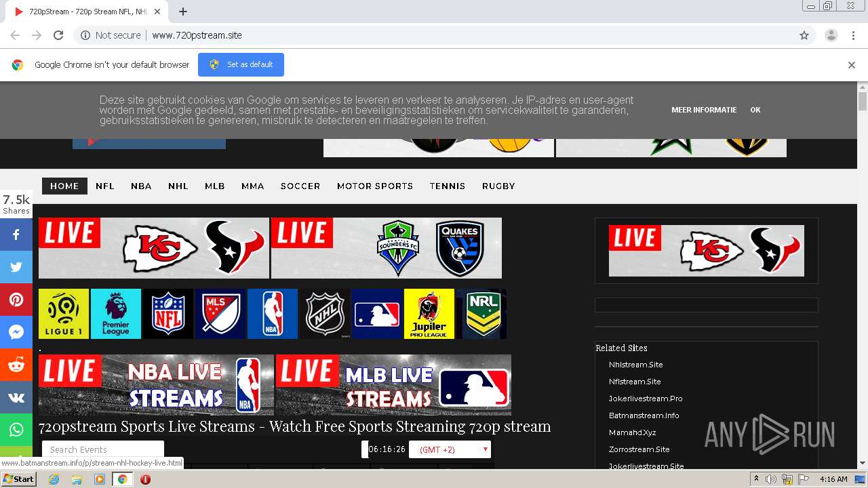Open the MMA menu item
Image resolution: width=868 pixels, height=488 pixels.
coord(253,186)
